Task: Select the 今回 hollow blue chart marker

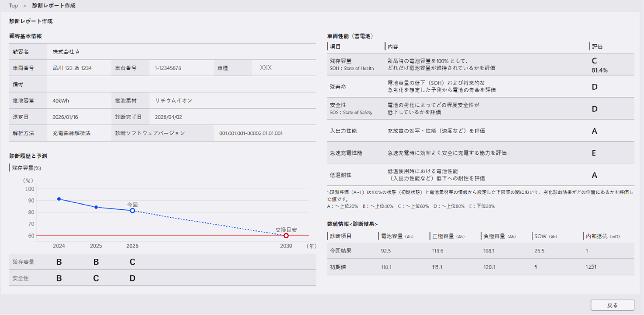Action: click(x=132, y=211)
